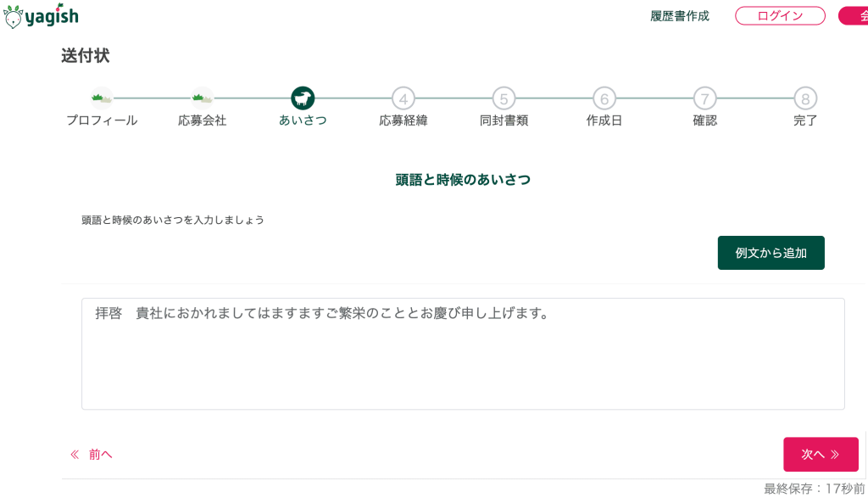Click step 8 circle for 完了

pyautogui.click(x=805, y=98)
